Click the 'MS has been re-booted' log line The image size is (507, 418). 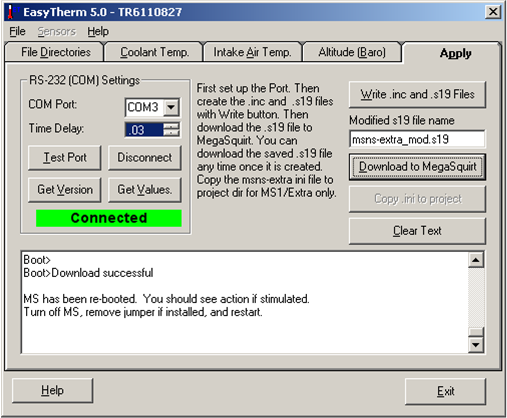coord(166,299)
